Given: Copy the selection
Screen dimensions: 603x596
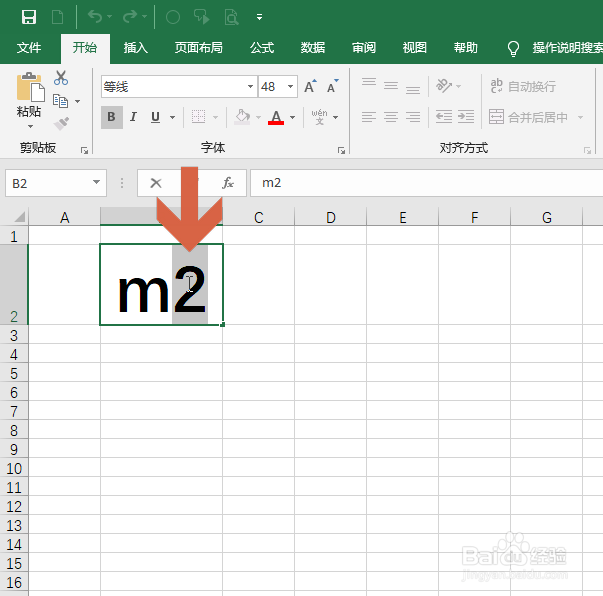Looking at the screenshot, I should pyautogui.click(x=60, y=101).
